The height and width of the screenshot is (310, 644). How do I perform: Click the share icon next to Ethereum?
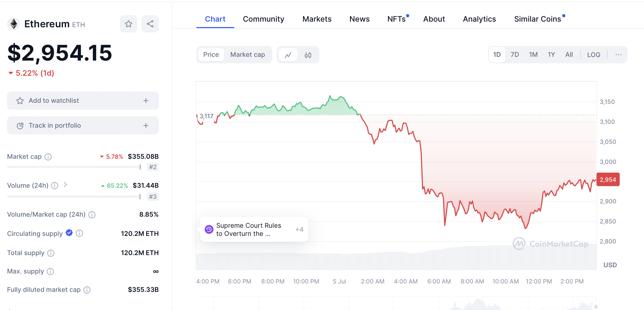click(150, 24)
